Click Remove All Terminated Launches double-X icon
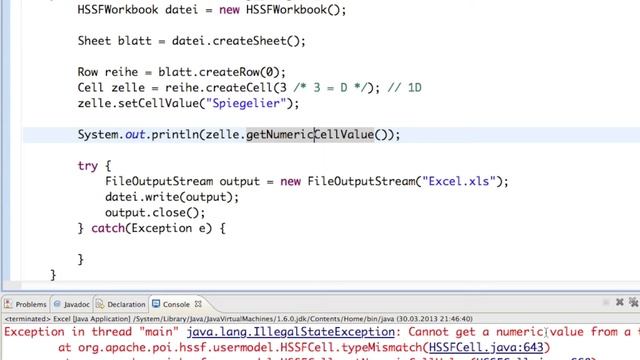The width and height of the screenshot is (640, 360). tap(633, 302)
